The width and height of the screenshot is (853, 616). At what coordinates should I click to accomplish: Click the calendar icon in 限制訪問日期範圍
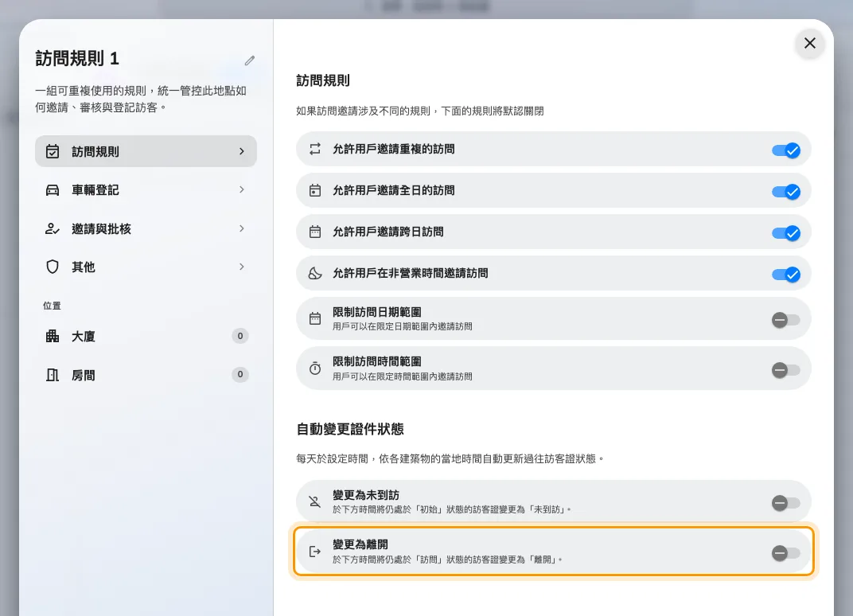[315, 318]
